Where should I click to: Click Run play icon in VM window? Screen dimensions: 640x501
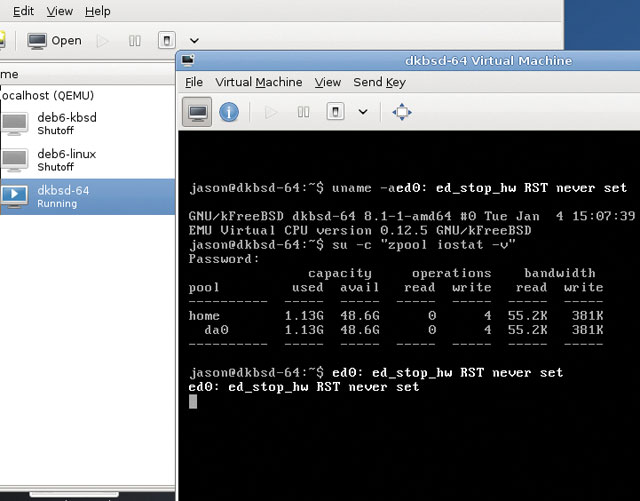pyautogui.click(x=271, y=112)
